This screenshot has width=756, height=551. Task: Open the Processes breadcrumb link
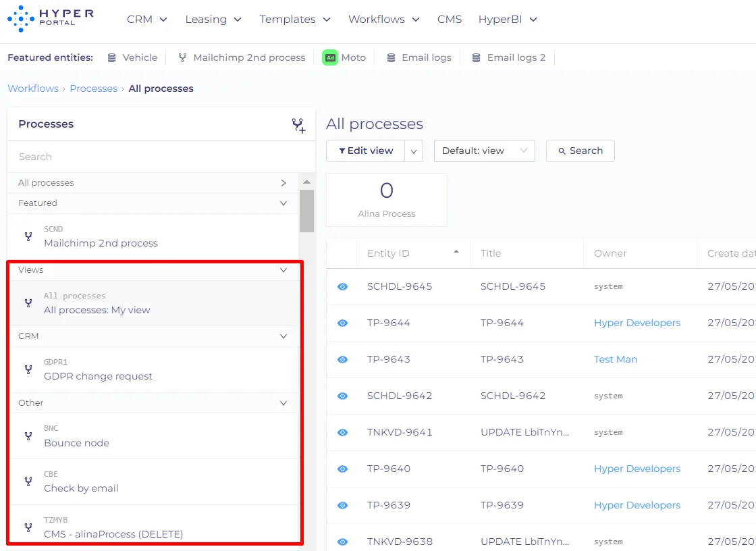[94, 88]
